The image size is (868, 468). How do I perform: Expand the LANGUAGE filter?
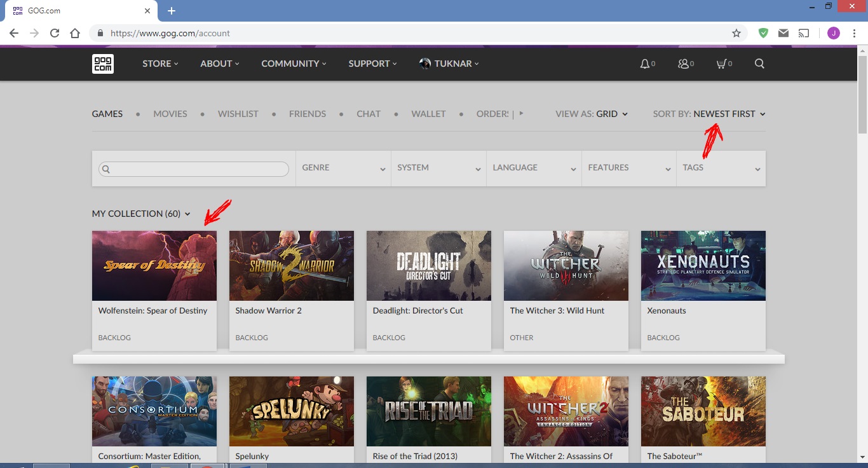534,168
